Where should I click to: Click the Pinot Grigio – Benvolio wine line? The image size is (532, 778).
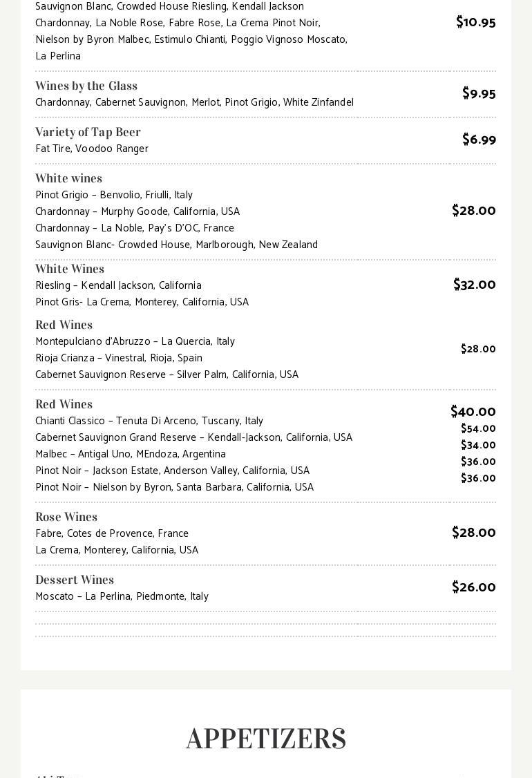[114, 195]
